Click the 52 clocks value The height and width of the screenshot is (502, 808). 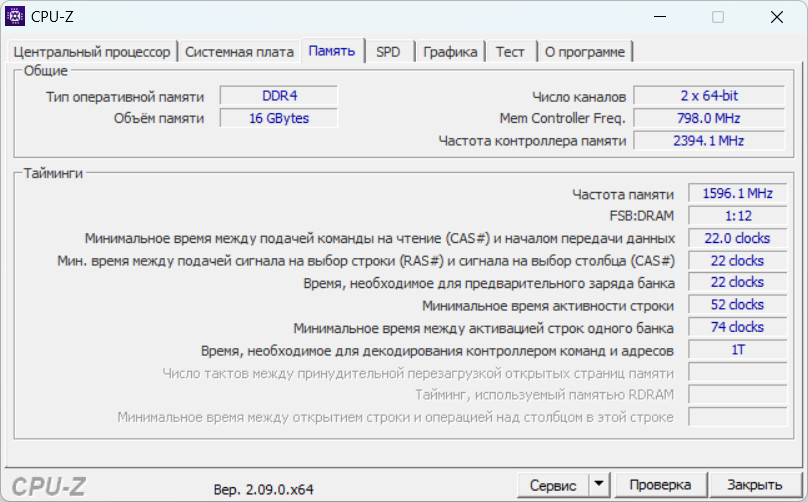[737, 305]
